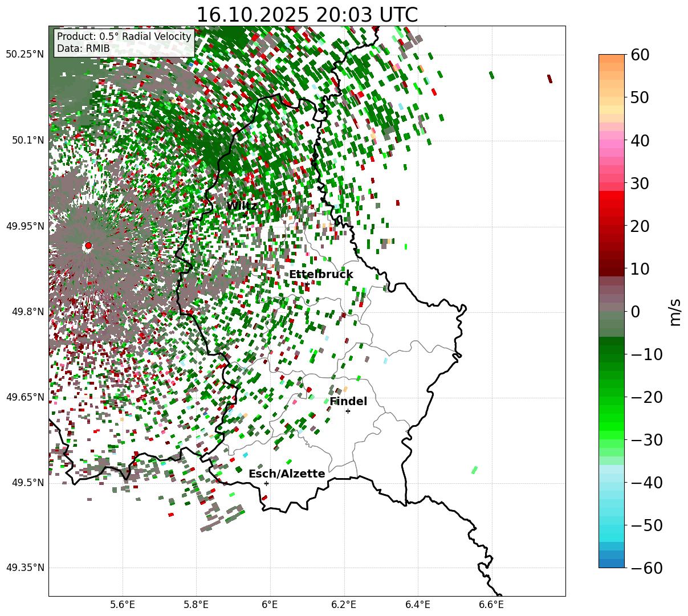
Task: Click the colorbar tick label −30
Action: pyautogui.click(x=645, y=440)
